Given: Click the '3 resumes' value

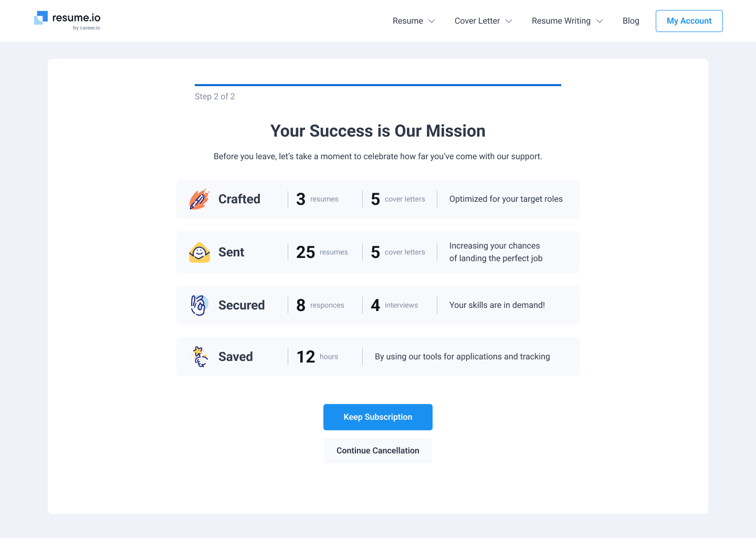Looking at the screenshot, I should (318, 199).
